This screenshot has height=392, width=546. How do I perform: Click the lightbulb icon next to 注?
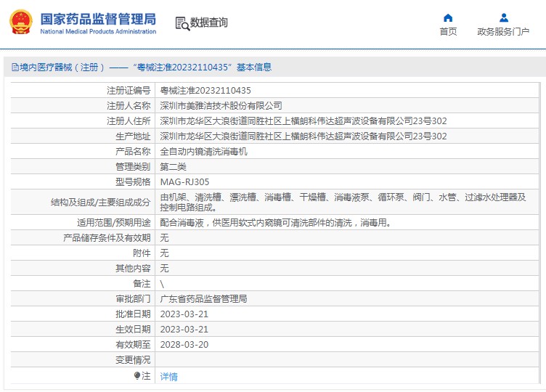(137, 376)
